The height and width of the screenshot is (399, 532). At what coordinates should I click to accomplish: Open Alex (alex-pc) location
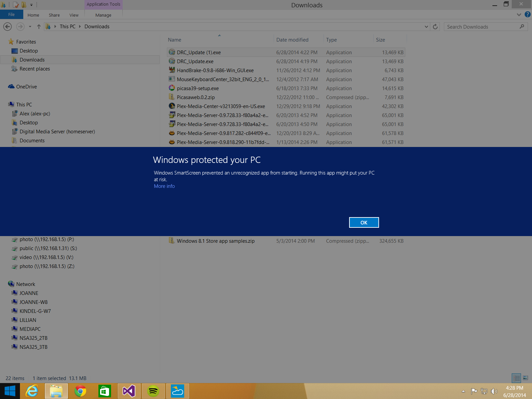35,114
